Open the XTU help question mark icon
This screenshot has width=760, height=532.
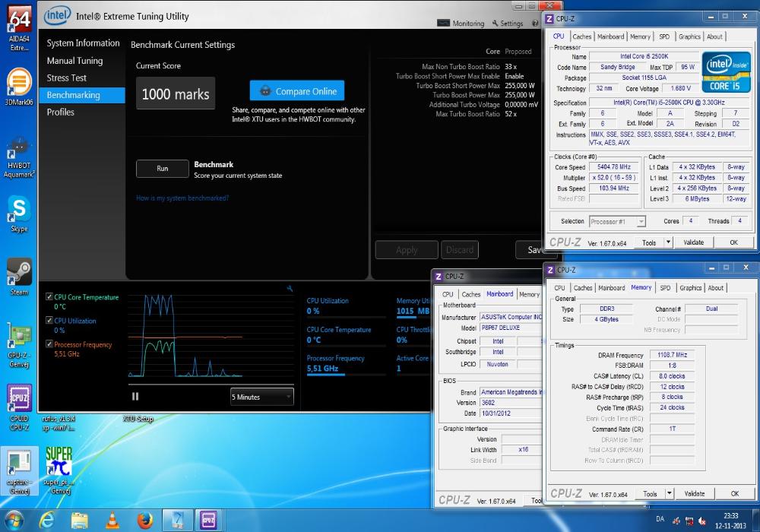coord(535,24)
